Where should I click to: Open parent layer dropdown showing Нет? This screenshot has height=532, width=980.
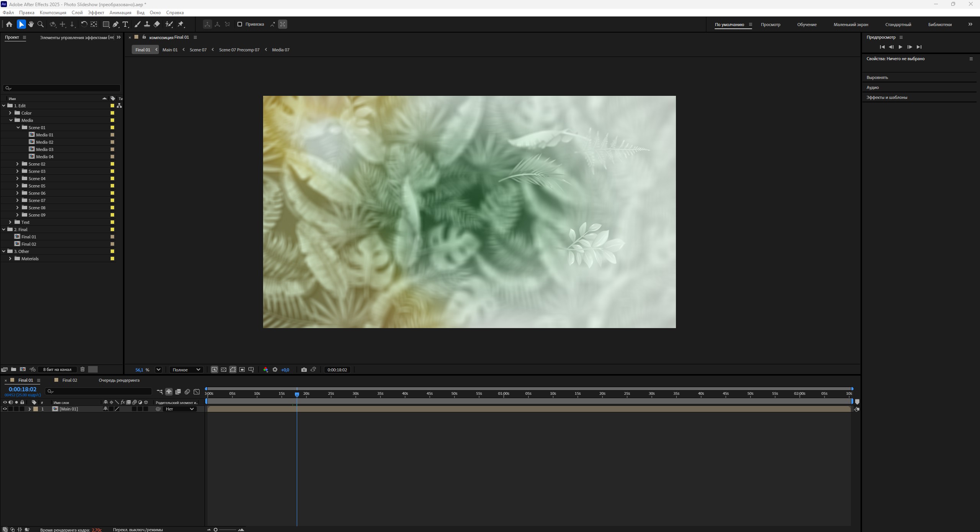[180, 409]
